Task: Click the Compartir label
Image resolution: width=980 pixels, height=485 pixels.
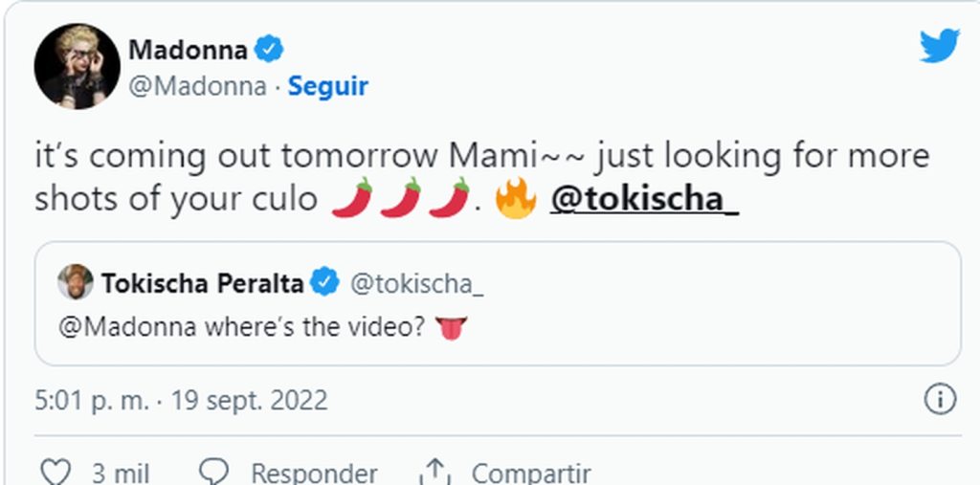Action: point(530,473)
